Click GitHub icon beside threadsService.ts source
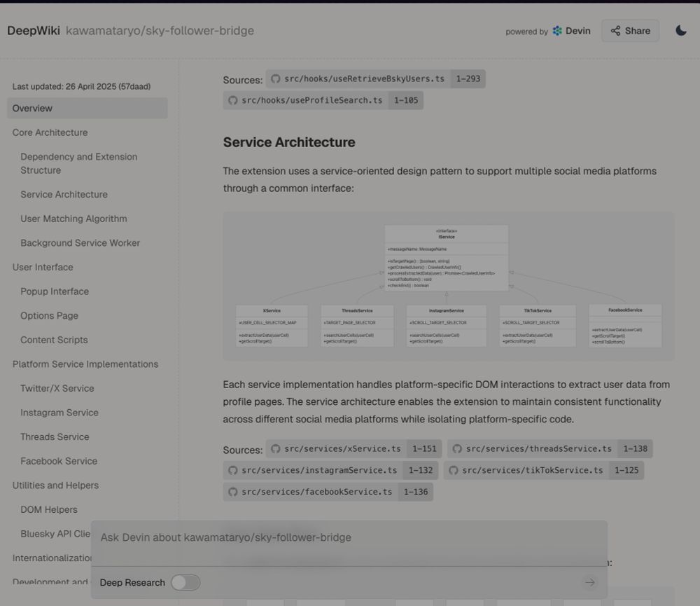Image resolution: width=700 pixels, height=606 pixels. pyautogui.click(x=457, y=448)
